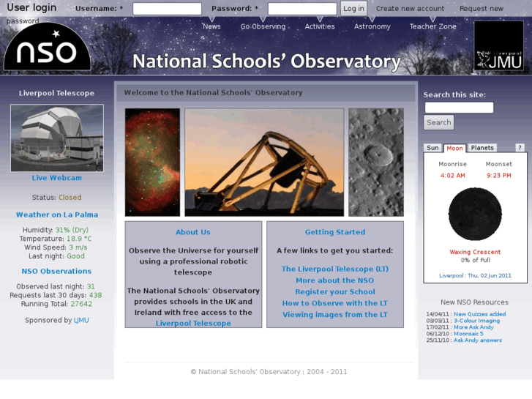
Task: Switch to the Moon tab
Action: (454, 148)
